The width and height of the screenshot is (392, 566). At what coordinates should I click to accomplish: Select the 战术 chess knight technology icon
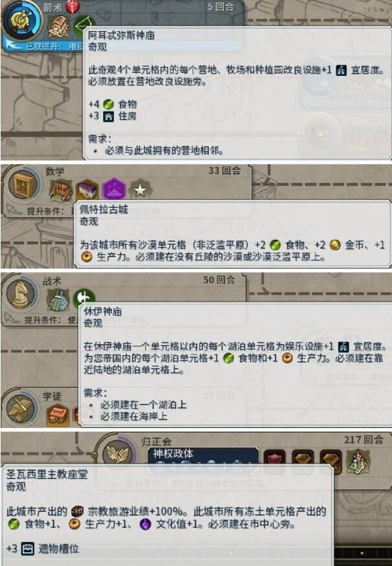[23, 294]
